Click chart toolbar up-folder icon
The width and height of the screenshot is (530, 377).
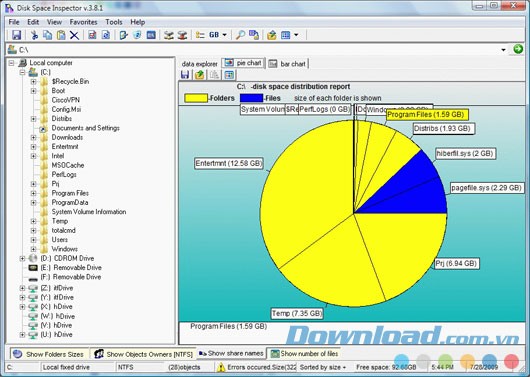199,75
